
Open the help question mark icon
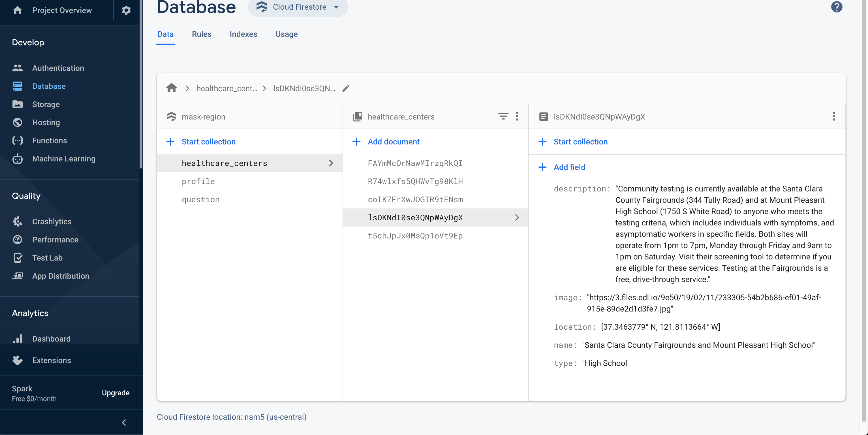click(836, 7)
